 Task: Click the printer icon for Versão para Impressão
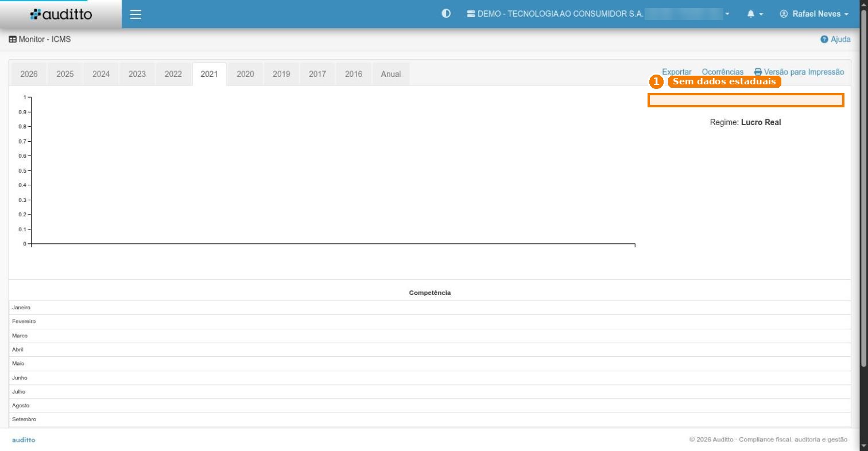(758, 72)
